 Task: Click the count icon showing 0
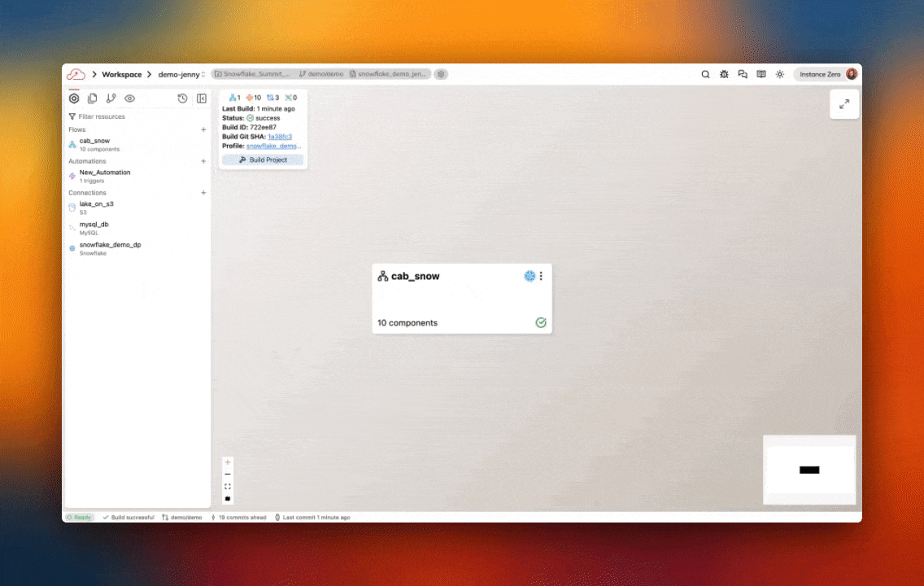(291, 98)
